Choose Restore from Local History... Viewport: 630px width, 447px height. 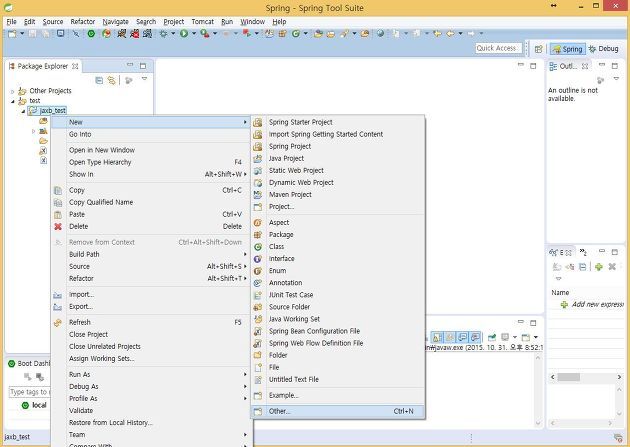151,423
